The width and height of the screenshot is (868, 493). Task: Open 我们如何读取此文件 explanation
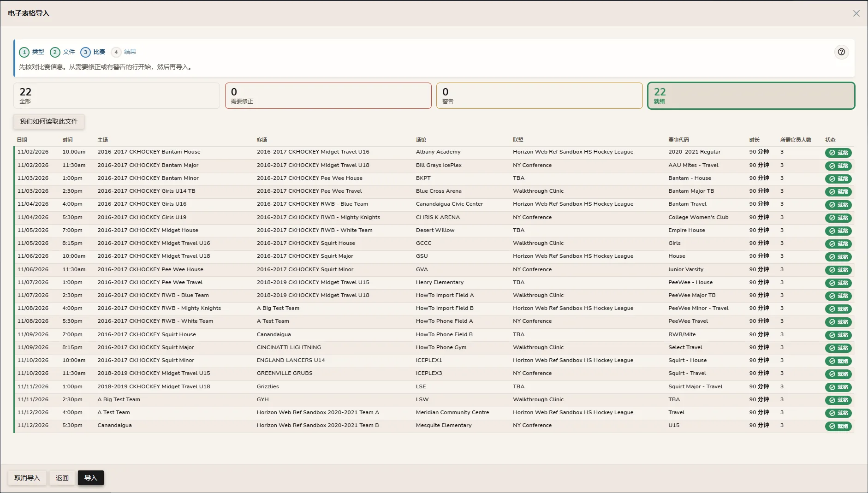pos(49,121)
